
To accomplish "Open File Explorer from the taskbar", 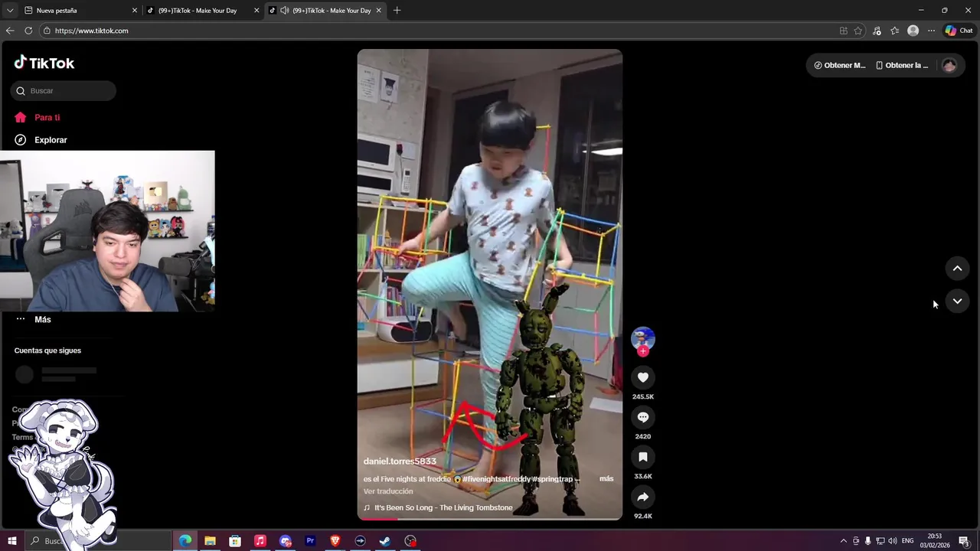I will click(x=210, y=541).
